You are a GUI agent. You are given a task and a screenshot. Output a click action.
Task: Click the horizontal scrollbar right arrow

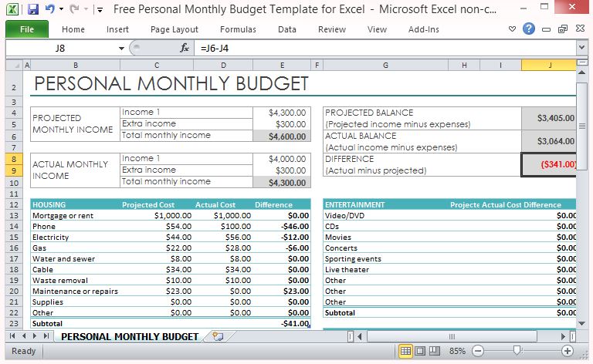click(x=563, y=336)
